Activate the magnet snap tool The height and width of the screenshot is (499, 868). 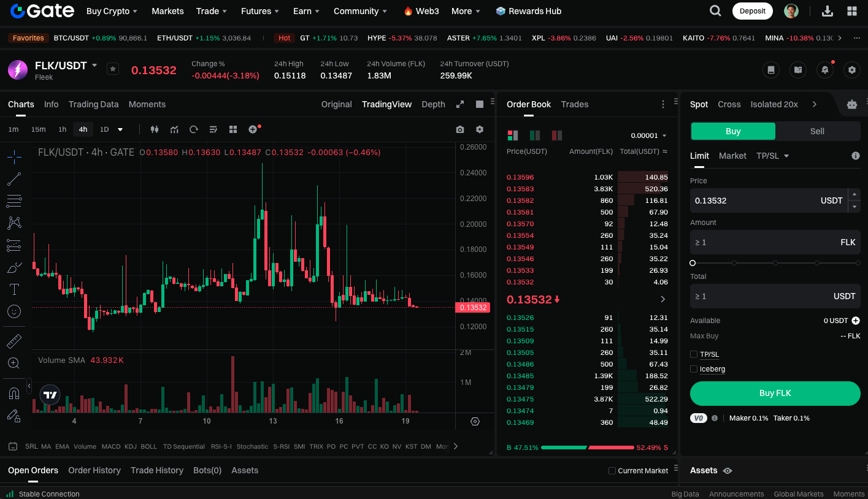[14, 393]
